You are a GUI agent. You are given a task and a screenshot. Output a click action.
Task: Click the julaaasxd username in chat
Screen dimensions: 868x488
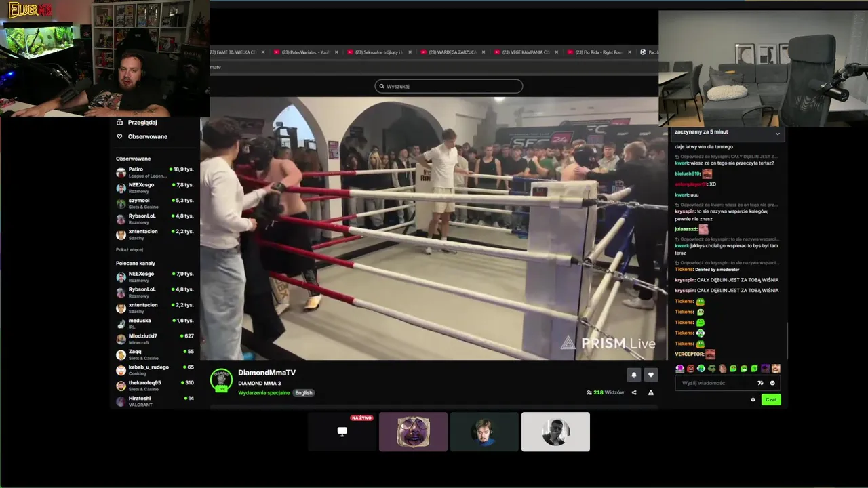(686, 229)
